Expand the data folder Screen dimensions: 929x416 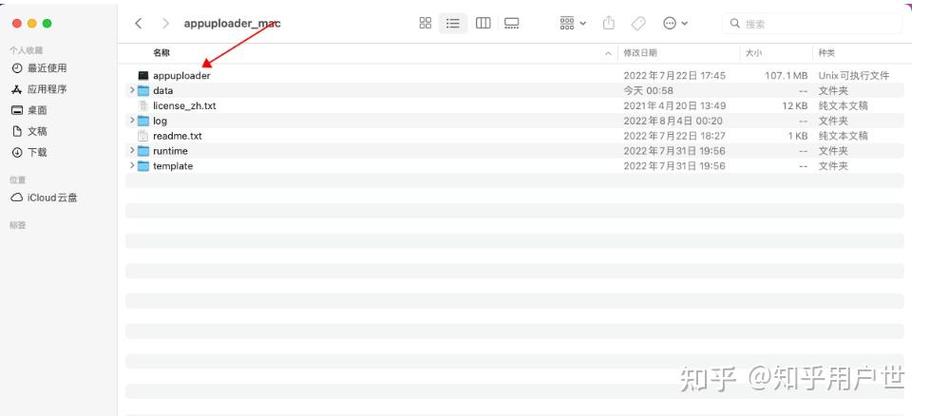[132, 90]
